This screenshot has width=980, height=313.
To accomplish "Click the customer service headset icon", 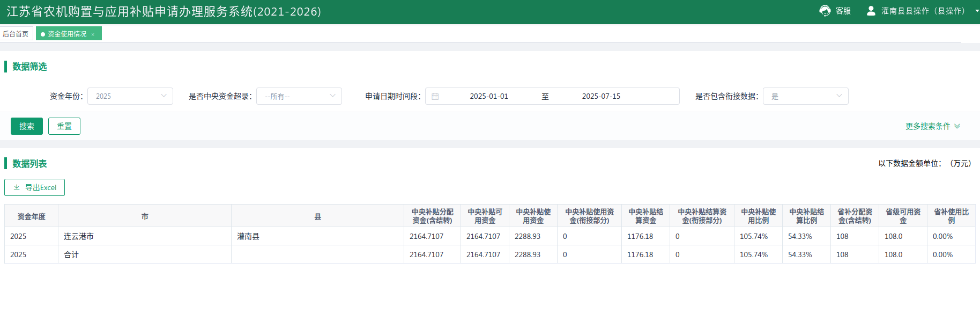I will pos(825,11).
